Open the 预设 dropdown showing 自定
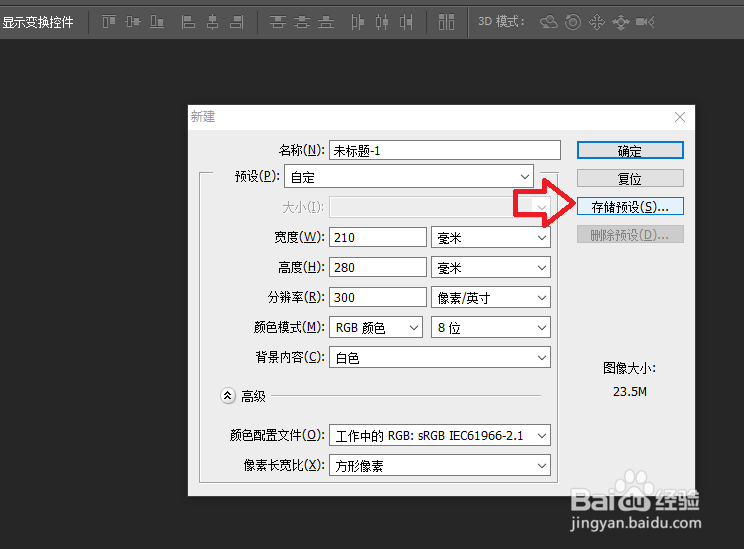This screenshot has height=549, width=744. [x=409, y=177]
